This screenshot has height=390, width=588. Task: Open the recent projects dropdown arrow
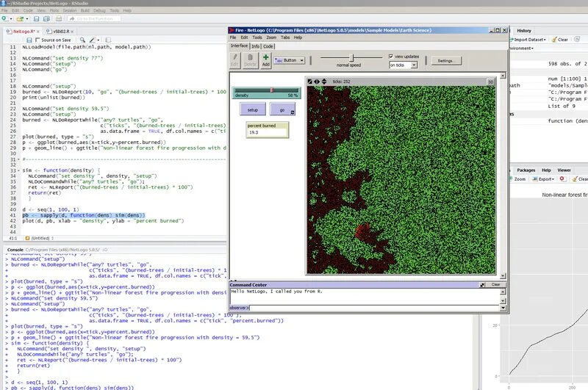[x=27, y=19]
